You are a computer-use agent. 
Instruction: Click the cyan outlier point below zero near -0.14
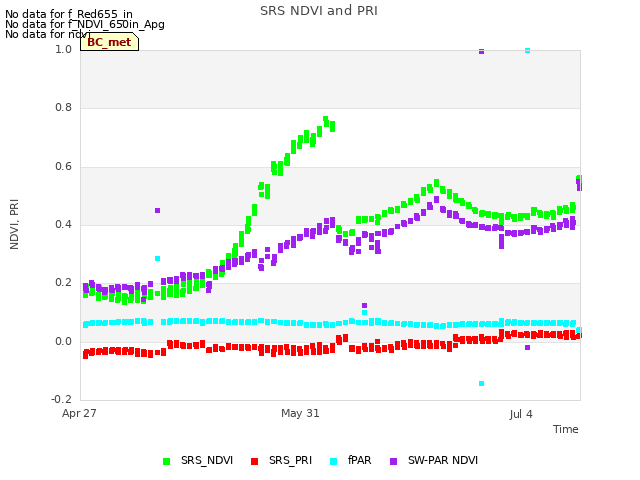(x=482, y=384)
